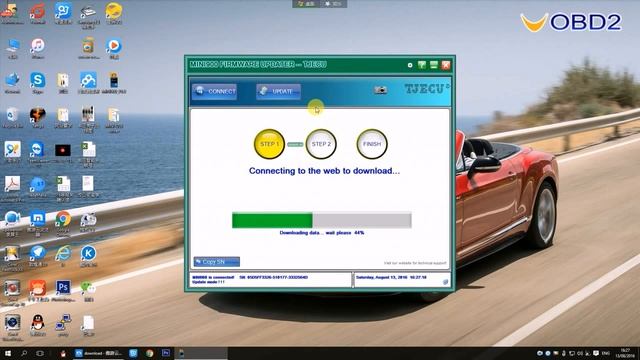Image resolution: width=640 pixels, height=360 pixels.
Task: Click the STEP 2 circle
Action: click(321, 144)
